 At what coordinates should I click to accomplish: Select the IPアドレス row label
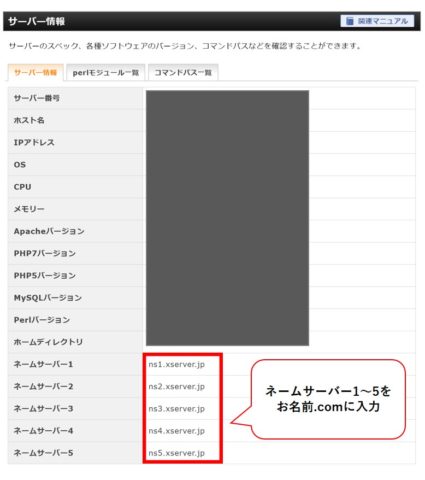pos(34,142)
